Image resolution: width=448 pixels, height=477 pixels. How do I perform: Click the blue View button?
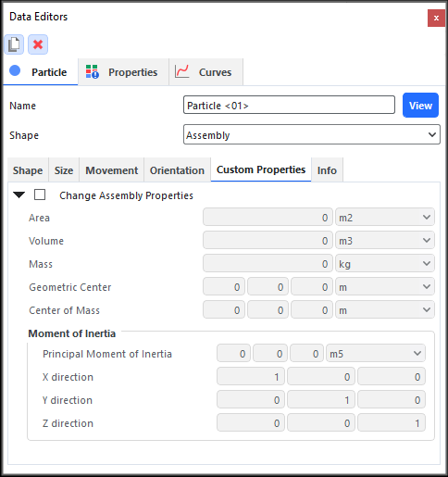tap(420, 106)
